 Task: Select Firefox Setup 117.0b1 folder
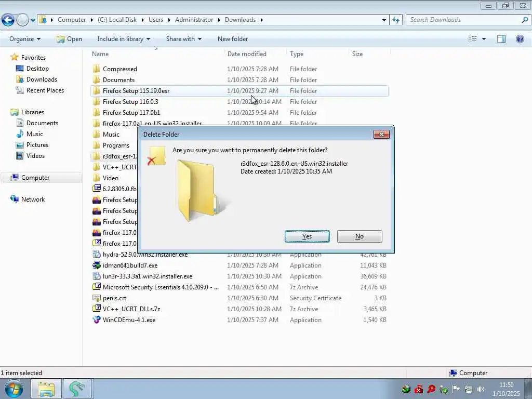pos(131,112)
